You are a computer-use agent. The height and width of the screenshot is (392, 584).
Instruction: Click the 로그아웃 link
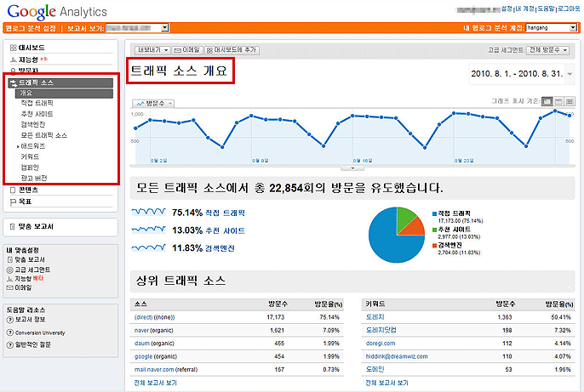[x=569, y=9]
